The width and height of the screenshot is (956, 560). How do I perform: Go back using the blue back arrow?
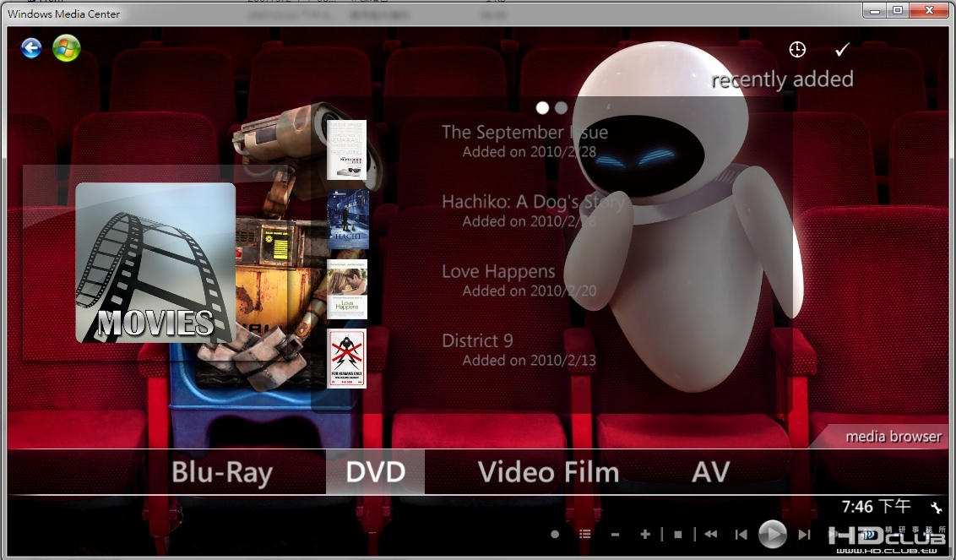click(31, 47)
